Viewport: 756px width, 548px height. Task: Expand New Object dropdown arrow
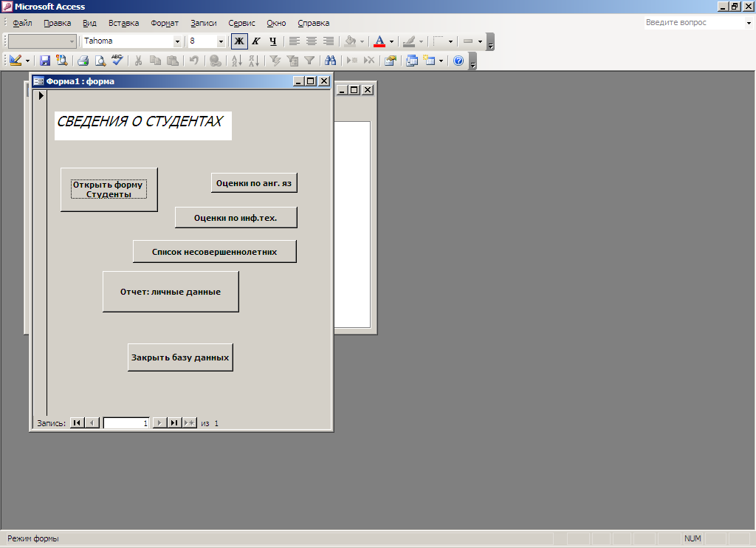point(441,61)
